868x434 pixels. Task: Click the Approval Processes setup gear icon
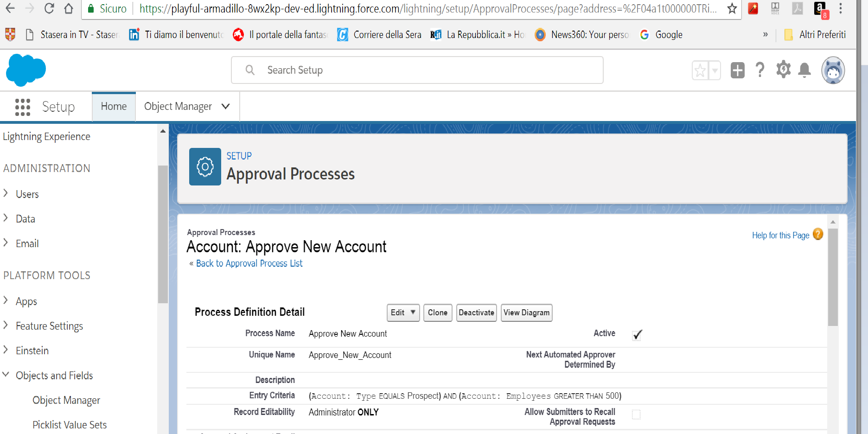click(x=205, y=167)
